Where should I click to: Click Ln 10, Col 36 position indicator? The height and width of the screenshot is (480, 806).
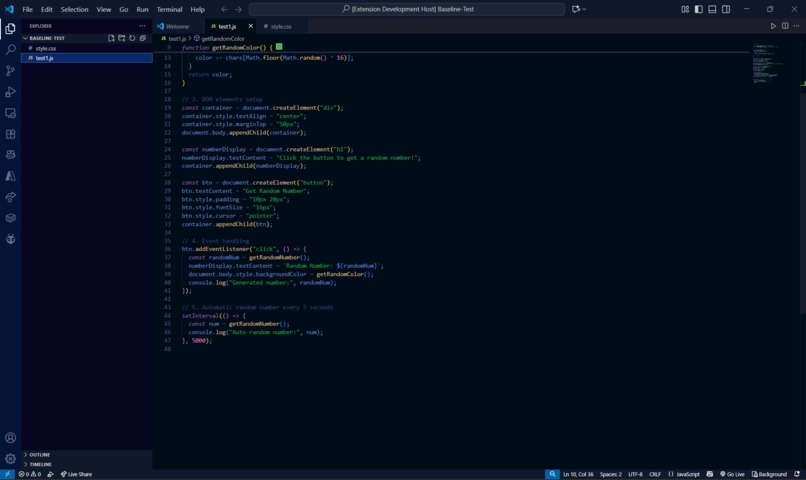pyautogui.click(x=578, y=474)
